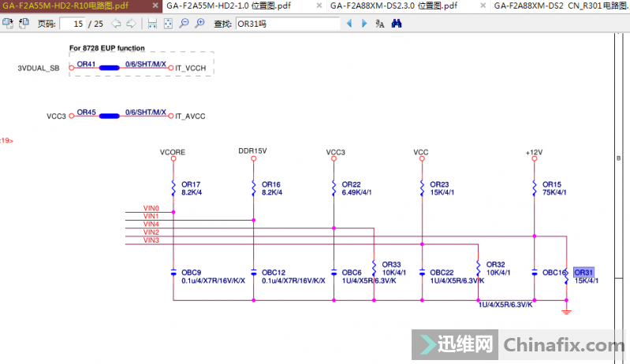The height and width of the screenshot is (364, 630).
Task: Click the OR17 resistor label
Action: coord(191,184)
